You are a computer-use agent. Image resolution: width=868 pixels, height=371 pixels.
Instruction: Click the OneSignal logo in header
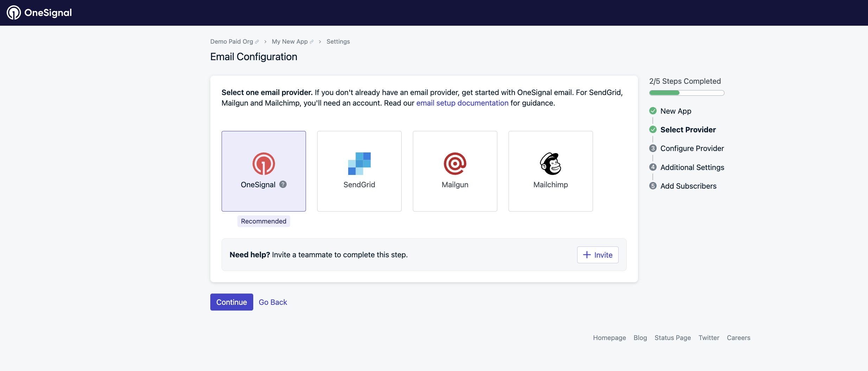coord(39,13)
